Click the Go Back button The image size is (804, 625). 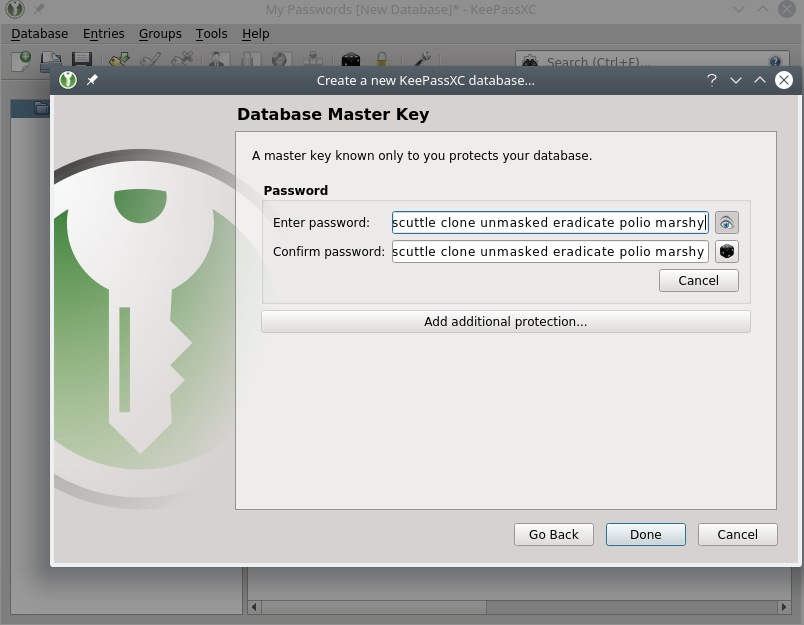(x=554, y=535)
